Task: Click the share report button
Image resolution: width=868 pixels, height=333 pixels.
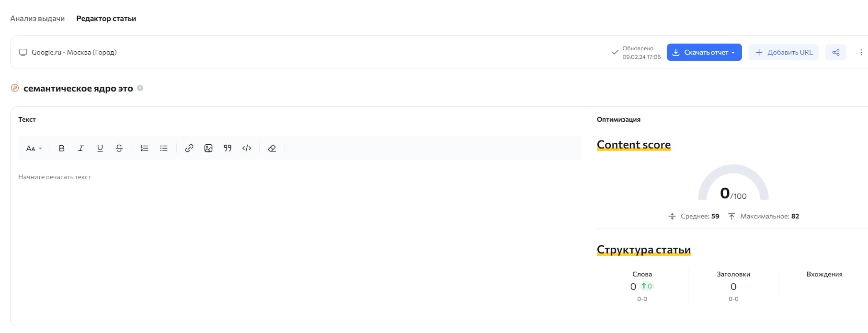Action: 836,52
